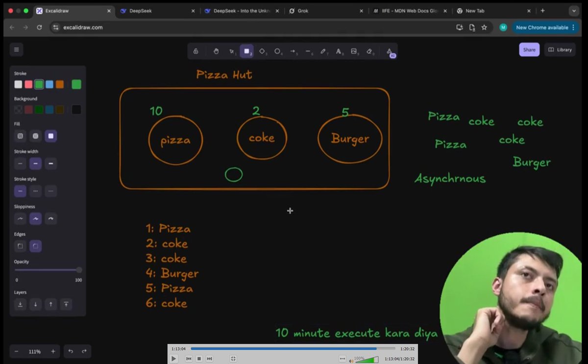Image resolution: width=588 pixels, height=364 pixels.
Task: Switch to the IIFE MDN Web Docs tab
Action: pyautogui.click(x=411, y=11)
